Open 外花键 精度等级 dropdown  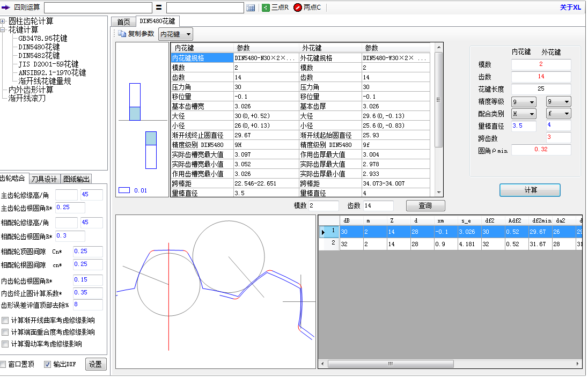558,101
